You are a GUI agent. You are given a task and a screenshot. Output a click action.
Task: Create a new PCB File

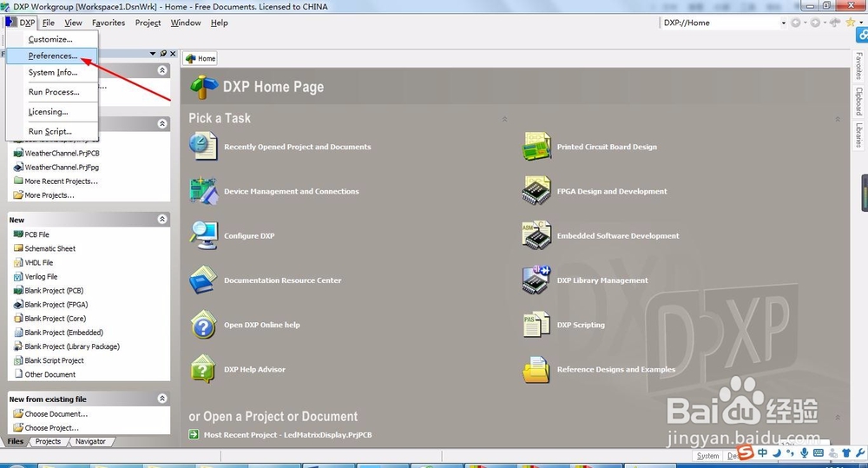(36, 234)
